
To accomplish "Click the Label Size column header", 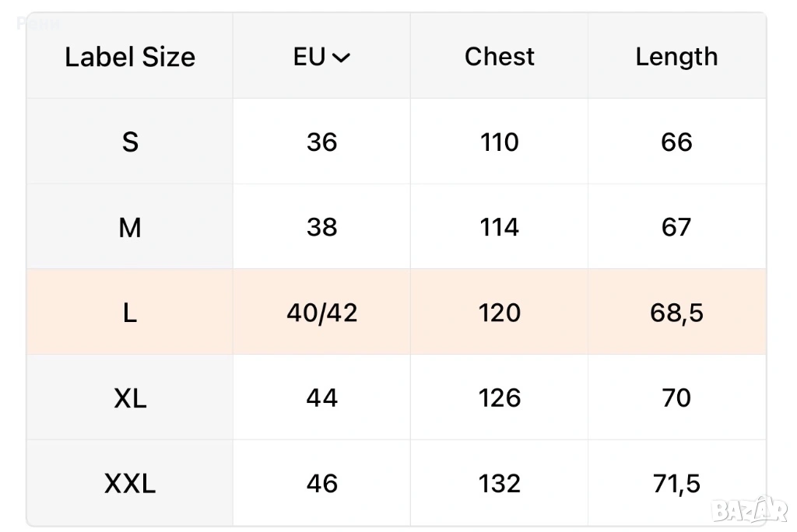I will click(x=130, y=57).
